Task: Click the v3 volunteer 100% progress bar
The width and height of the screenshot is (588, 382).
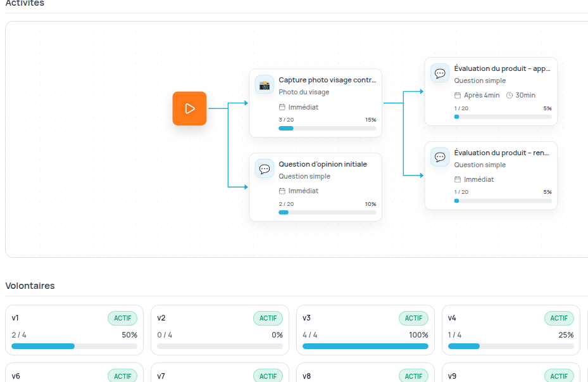Action: (365, 347)
